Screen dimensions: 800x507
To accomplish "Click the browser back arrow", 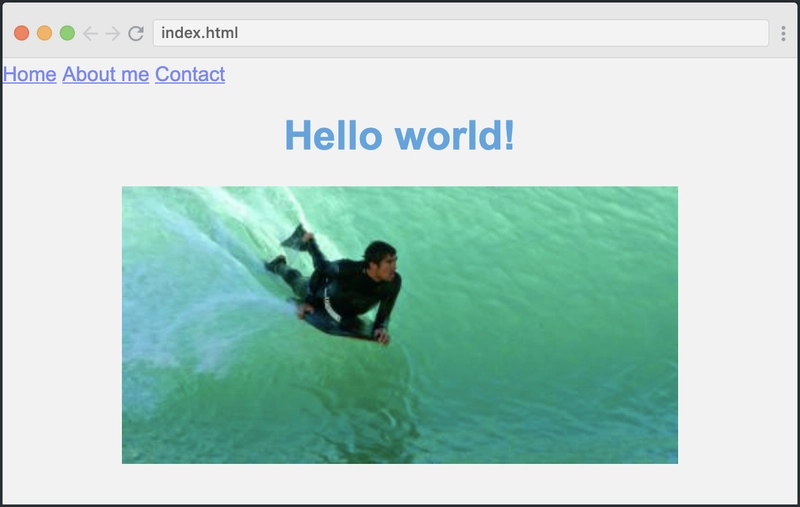I will pyautogui.click(x=90, y=33).
